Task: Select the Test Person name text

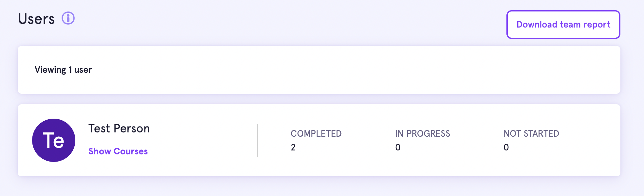Action: (x=119, y=128)
